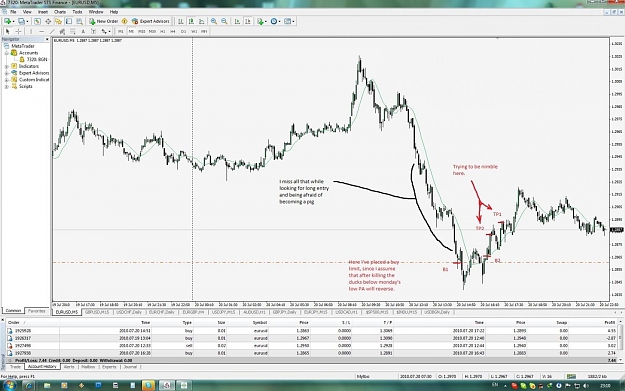Open the new chart icon in the toolbar
Screen dimensions: 625x391
(x=7, y=21)
